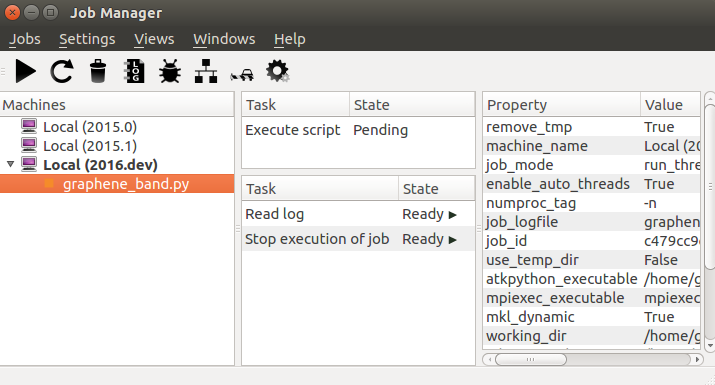The image size is (715, 385).
Task: Select the Local (2016.dev) machine
Action: click(100, 165)
